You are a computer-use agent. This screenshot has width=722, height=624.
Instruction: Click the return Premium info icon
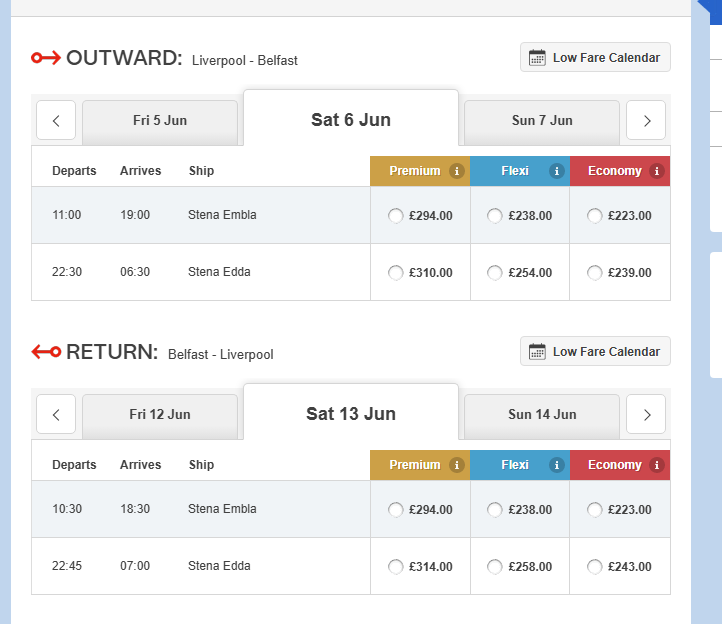click(457, 465)
